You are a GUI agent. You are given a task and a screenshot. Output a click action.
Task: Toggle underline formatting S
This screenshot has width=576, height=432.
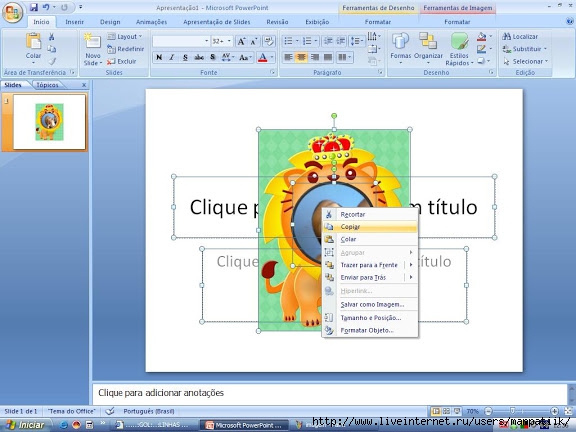pos(185,57)
